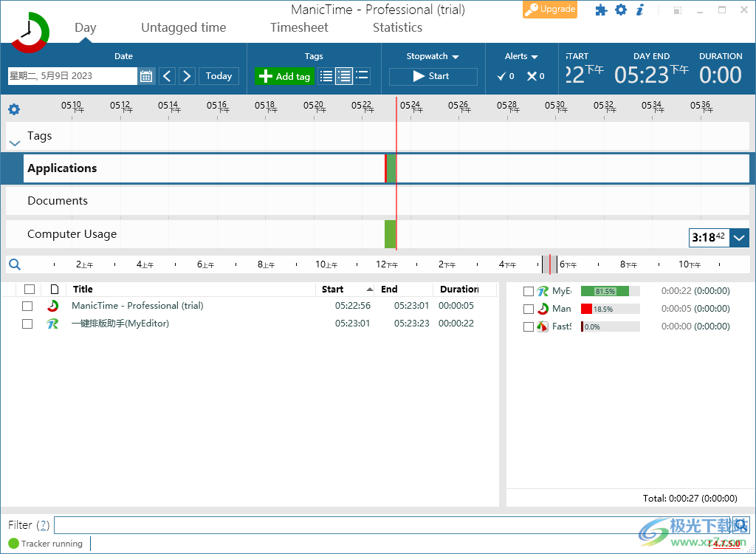Jump to Today

click(x=219, y=76)
